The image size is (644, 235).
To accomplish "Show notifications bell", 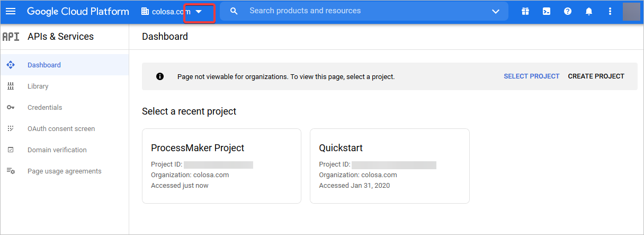I will 589,11.
